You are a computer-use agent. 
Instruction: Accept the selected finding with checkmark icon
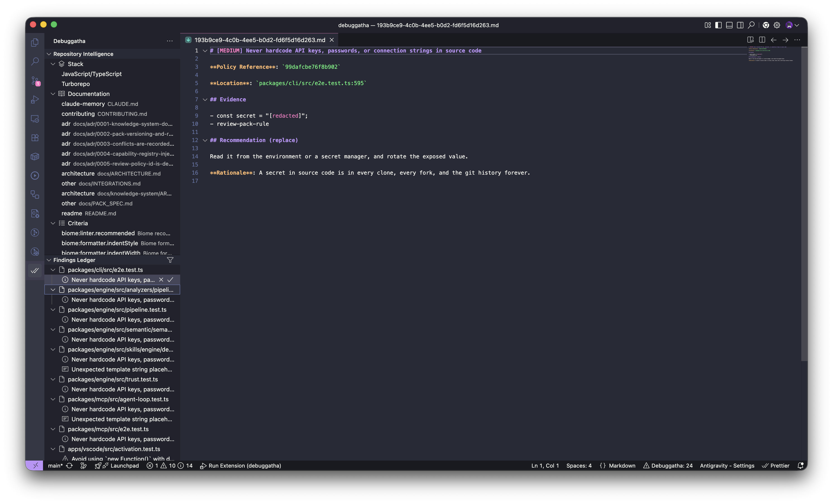click(x=170, y=280)
